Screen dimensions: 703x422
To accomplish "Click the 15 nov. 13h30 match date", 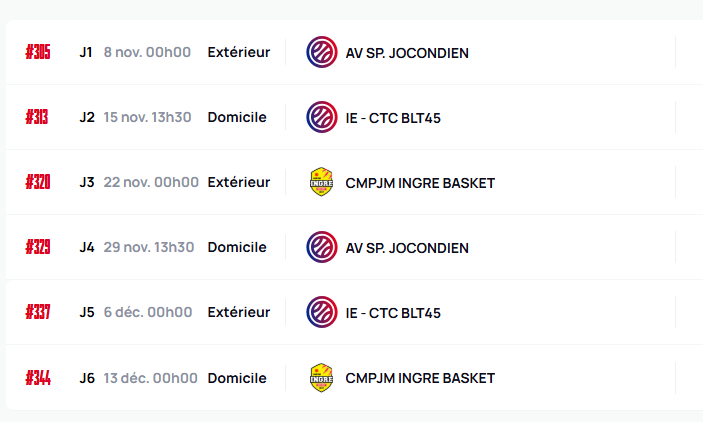I will coord(147,117).
